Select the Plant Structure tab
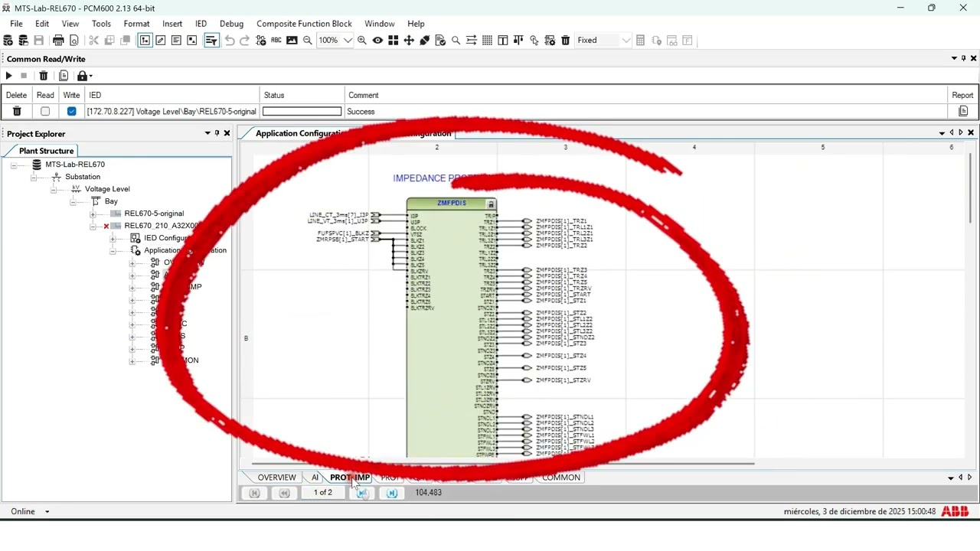980x551 pixels. click(46, 151)
